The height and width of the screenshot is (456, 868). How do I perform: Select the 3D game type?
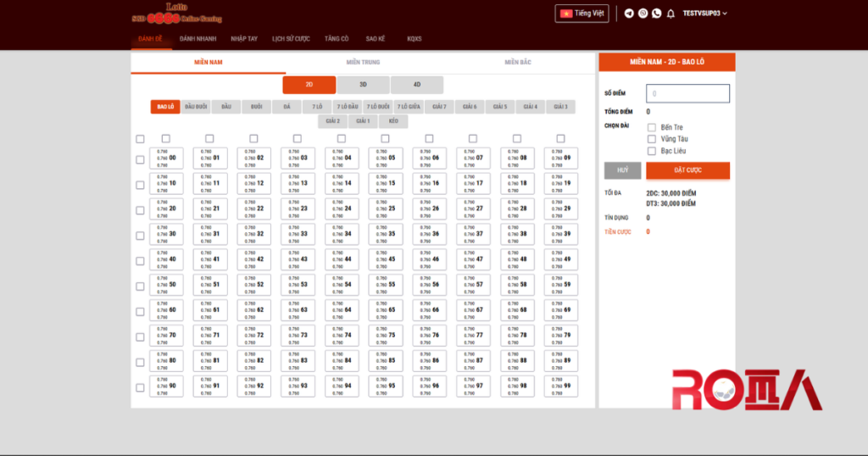coord(363,85)
